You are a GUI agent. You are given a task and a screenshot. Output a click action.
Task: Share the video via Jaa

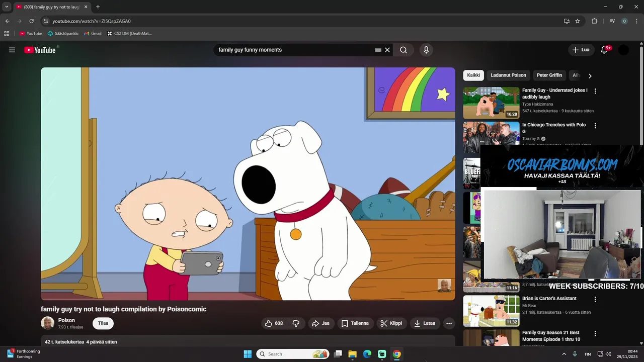coord(320,323)
